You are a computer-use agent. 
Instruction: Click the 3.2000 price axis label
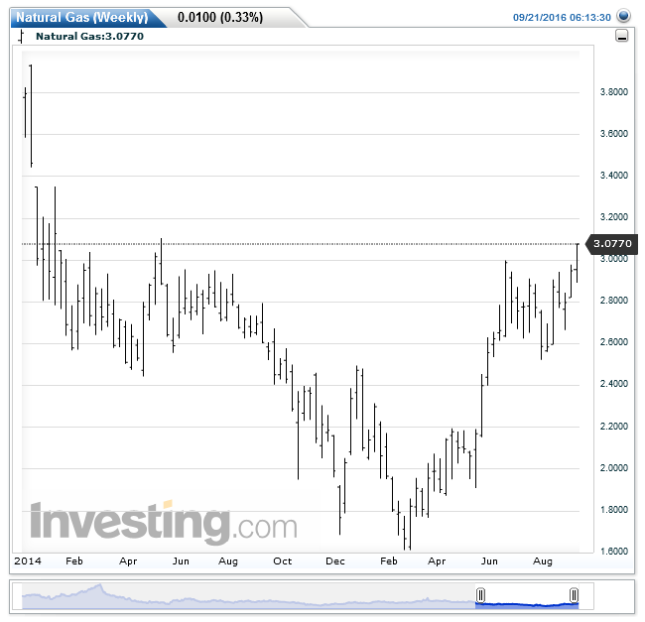tap(614, 217)
